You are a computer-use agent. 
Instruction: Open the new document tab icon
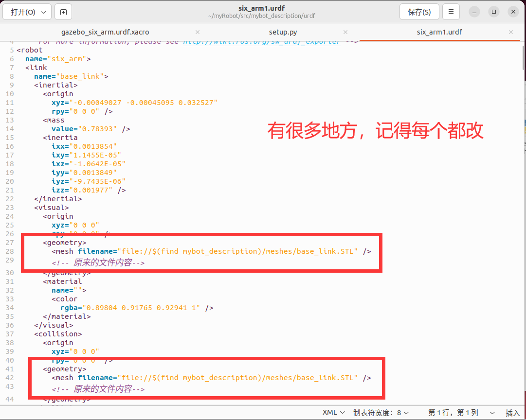tap(63, 12)
